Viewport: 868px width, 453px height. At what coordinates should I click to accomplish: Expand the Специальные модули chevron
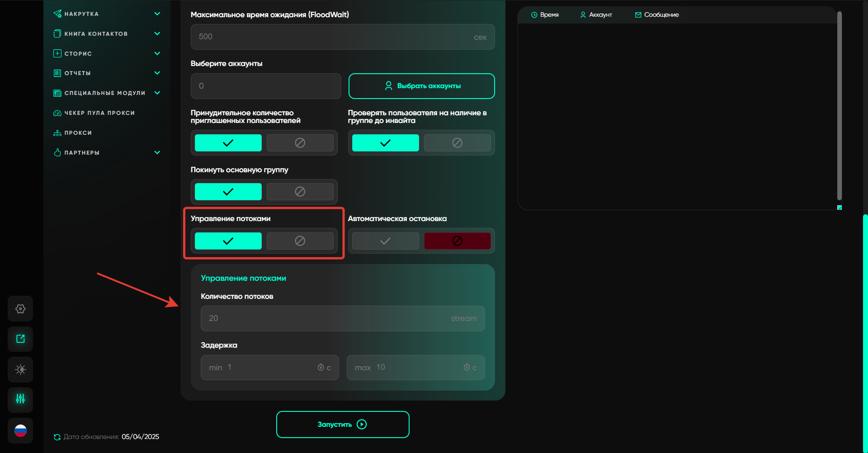coord(157,93)
